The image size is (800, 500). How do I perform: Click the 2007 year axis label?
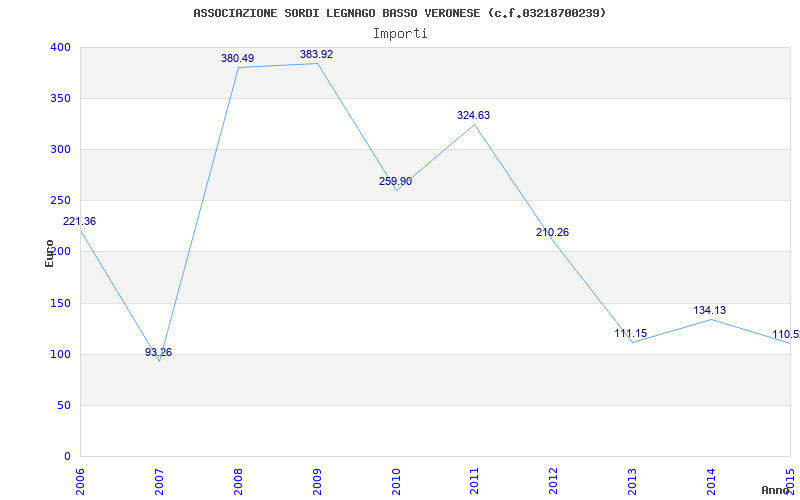pyautogui.click(x=159, y=482)
